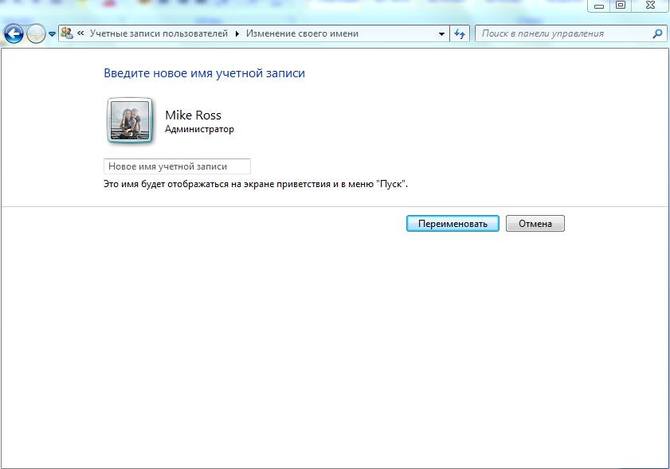
Task: Click empty space in the address bar
Action: tap(400, 34)
